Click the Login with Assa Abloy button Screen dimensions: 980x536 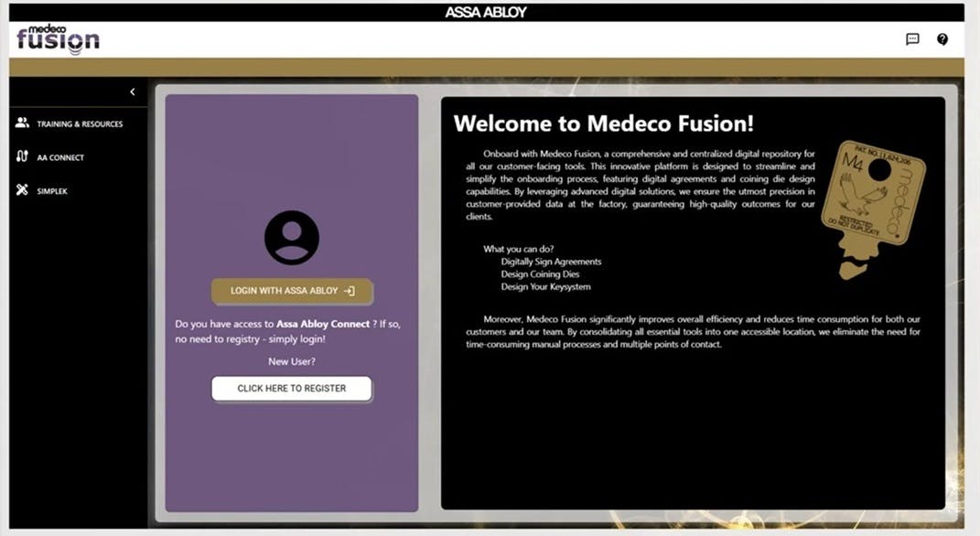(x=291, y=291)
